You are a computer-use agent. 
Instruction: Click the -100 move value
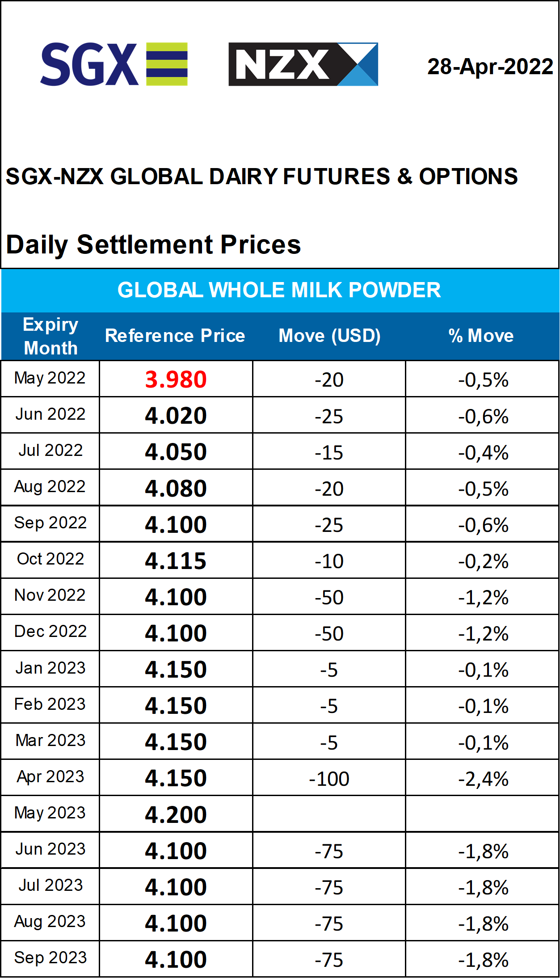point(329,779)
